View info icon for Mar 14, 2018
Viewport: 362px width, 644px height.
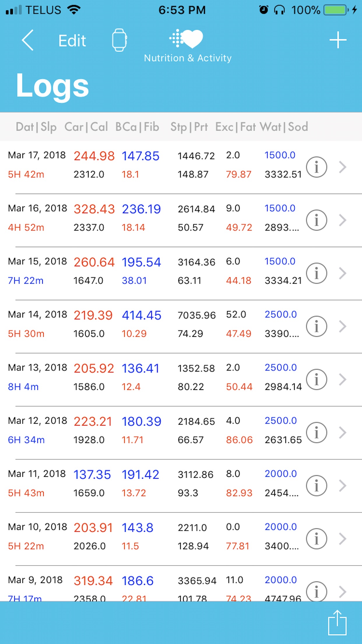pos(316,326)
